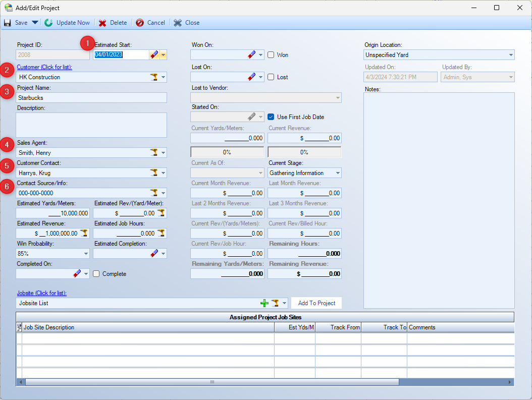Expand the Sales Agent dropdown arrow
The image size is (532, 400).
(x=163, y=153)
